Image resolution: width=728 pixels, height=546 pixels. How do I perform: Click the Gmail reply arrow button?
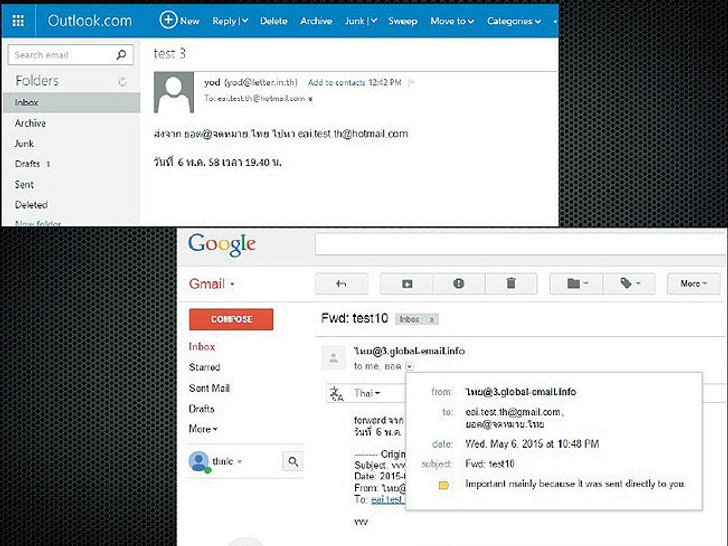click(341, 284)
